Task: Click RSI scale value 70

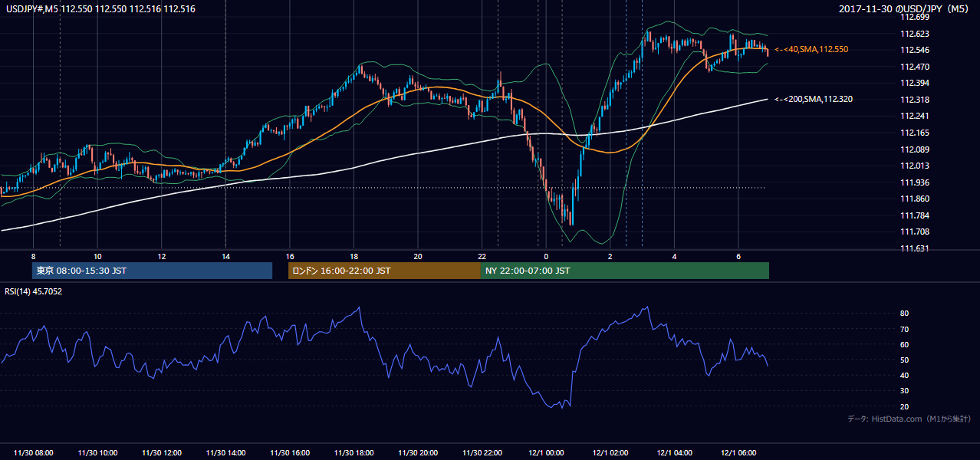Action: pyautogui.click(x=905, y=329)
